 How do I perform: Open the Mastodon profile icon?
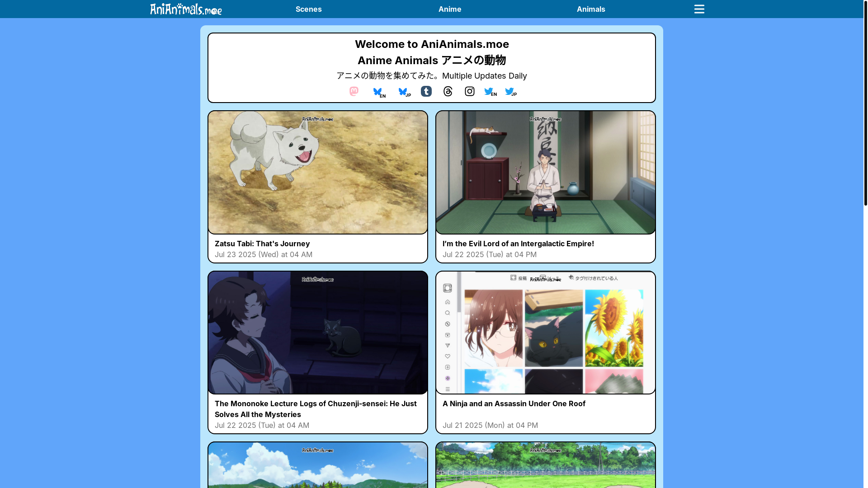click(354, 91)
